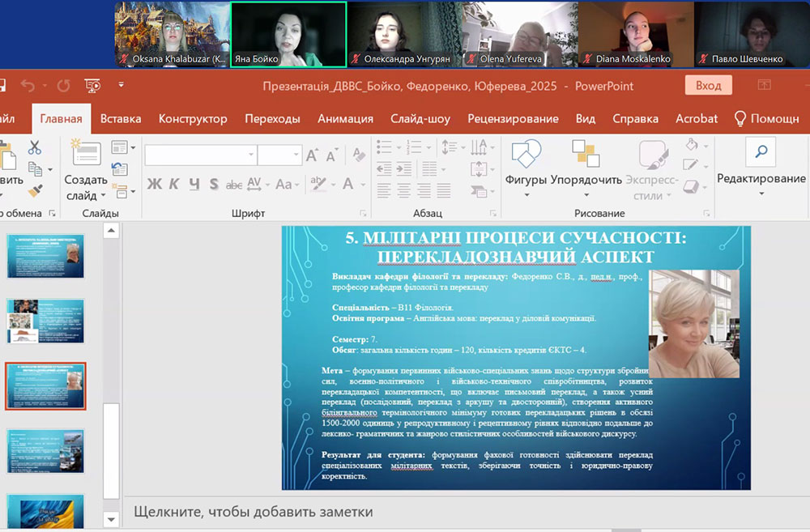Select the shape fill paint bucket
The image size is (810, 532).
coord(691,146)
